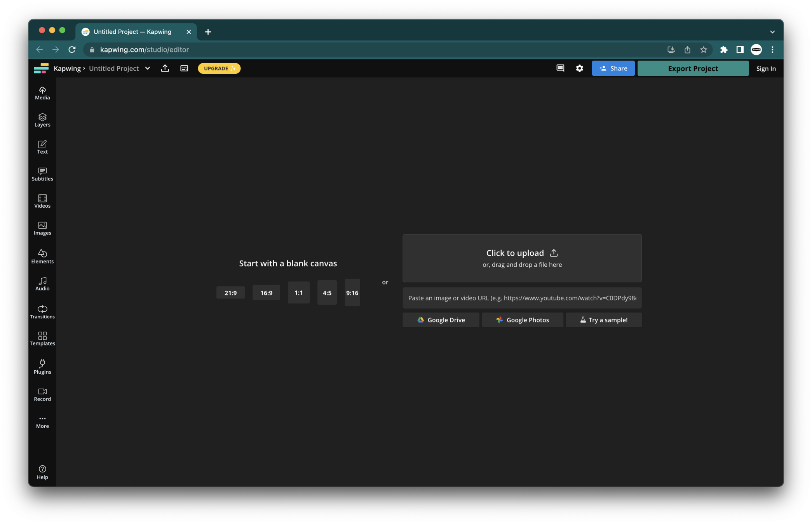Open the Media panel in sidebar
812x524 pixels.
point(42,93)
